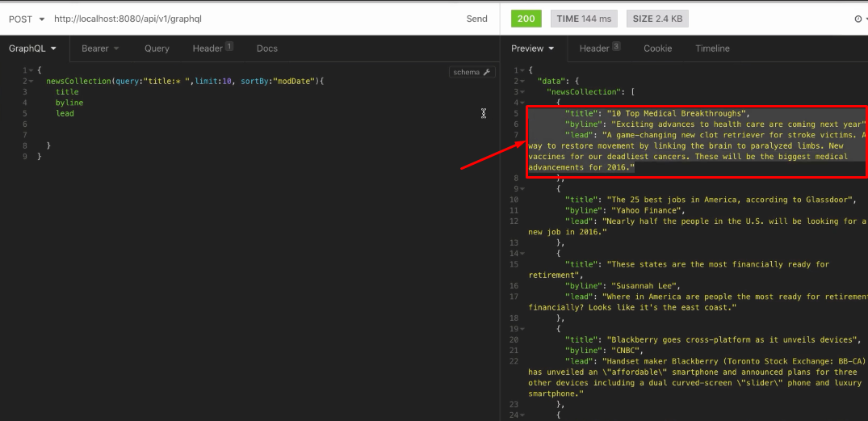Fold the response object starting at line 9

(x=522, y=188)
